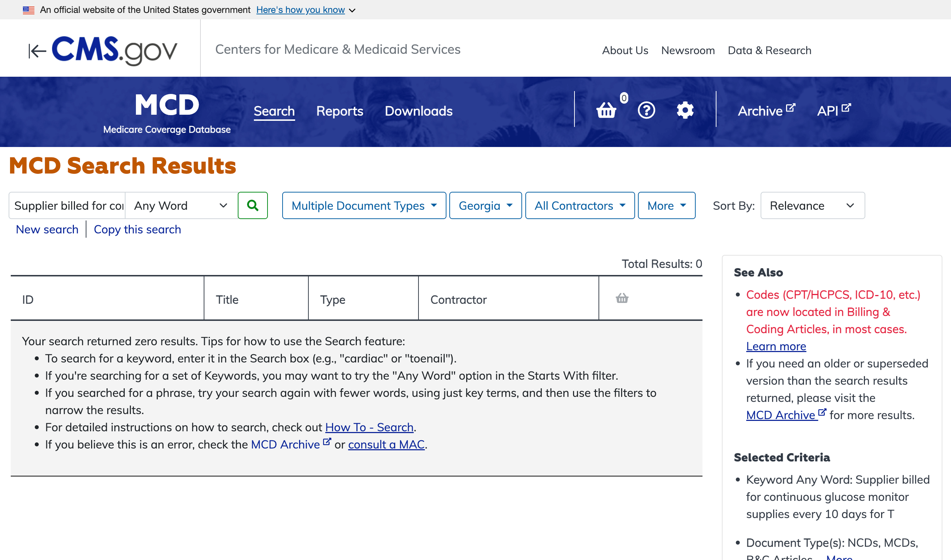Open the basket icon in header
The image size is (951, 560).
pyautogui.click(x=606, y=110)
